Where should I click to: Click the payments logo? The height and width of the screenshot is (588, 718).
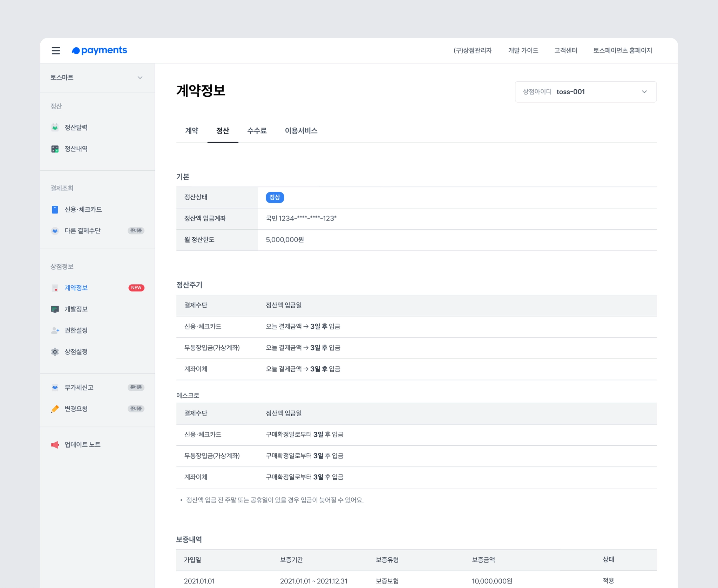100,50
